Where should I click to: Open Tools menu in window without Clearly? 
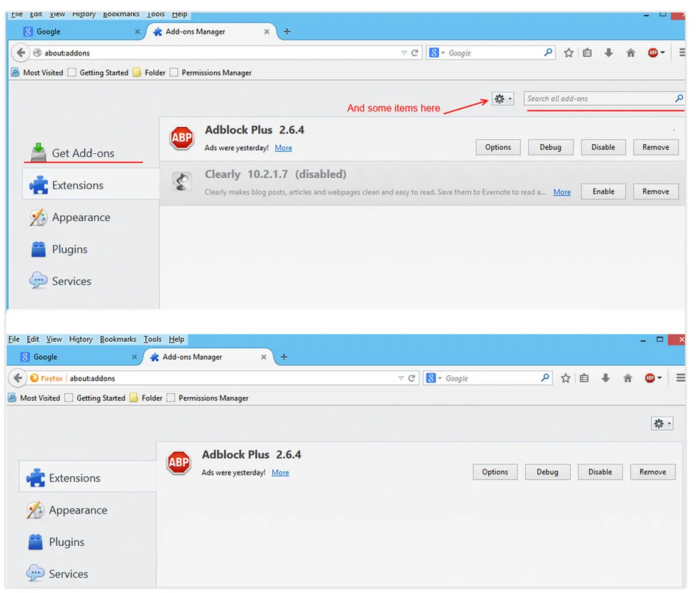pyautogui.click(x=152, y=339)
